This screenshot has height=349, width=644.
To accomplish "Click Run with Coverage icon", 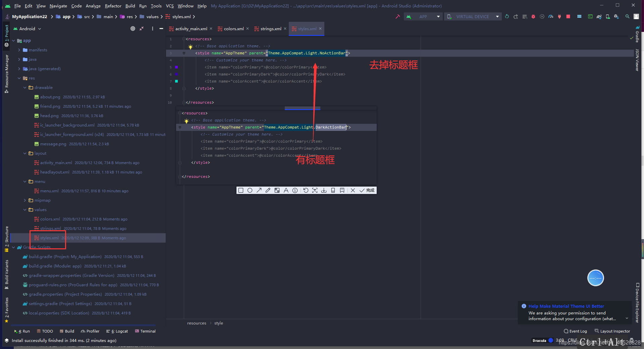I will pos(542,16).
